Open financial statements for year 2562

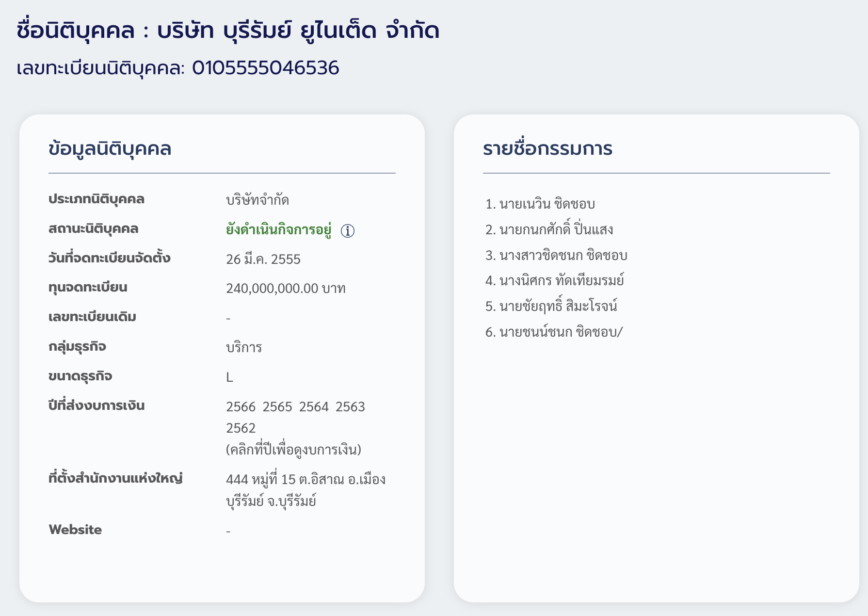(x=241, y=428)
